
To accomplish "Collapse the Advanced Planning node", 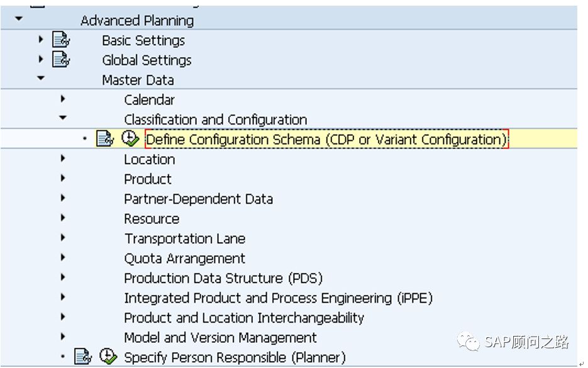I will [x=18, y=20].
